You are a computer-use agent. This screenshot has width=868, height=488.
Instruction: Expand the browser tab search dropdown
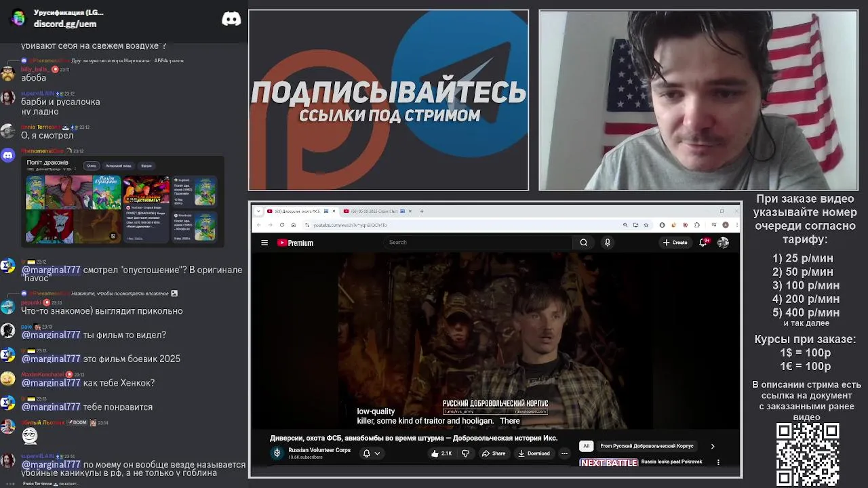[258, 211]
